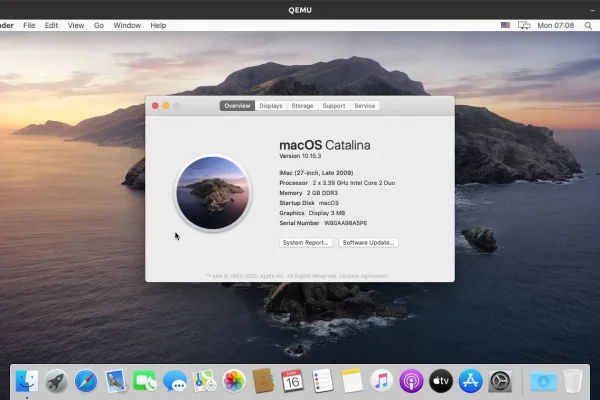Click startup disk value 'macOS'
Viewport: 600px width, 400px height.
(329, 203)
